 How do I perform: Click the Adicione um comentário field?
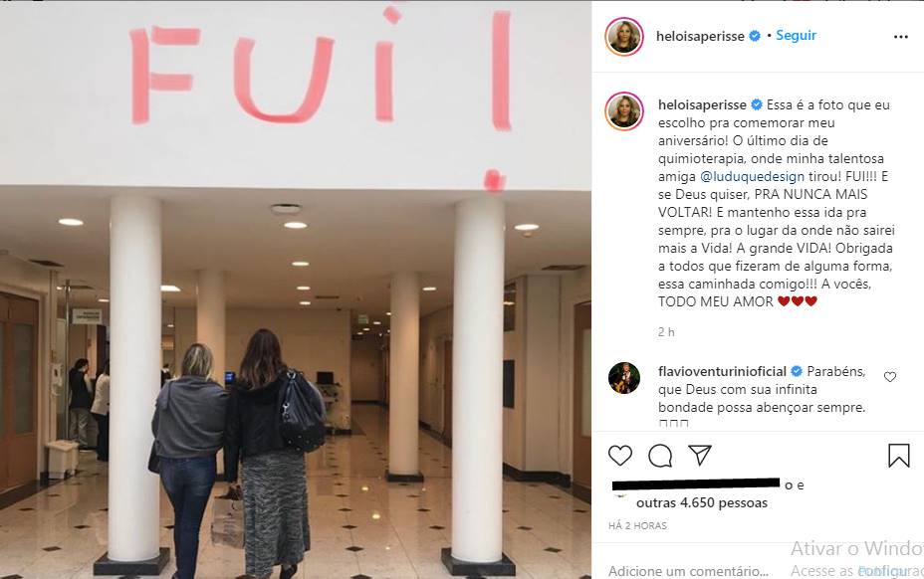(688, 571)
